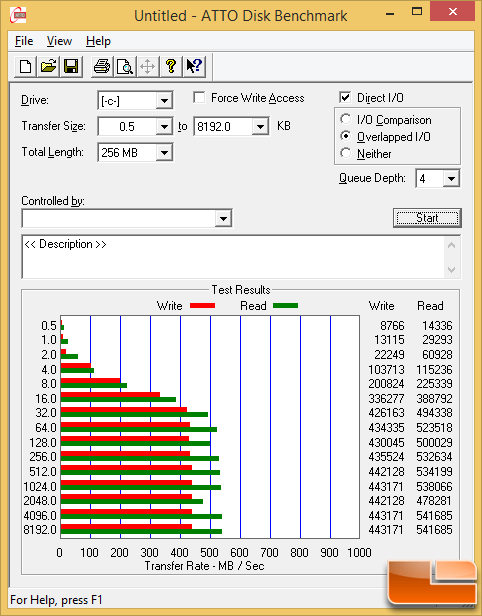Open the File menu
Viewport: 482px width, 616px height.
(24, 41)
